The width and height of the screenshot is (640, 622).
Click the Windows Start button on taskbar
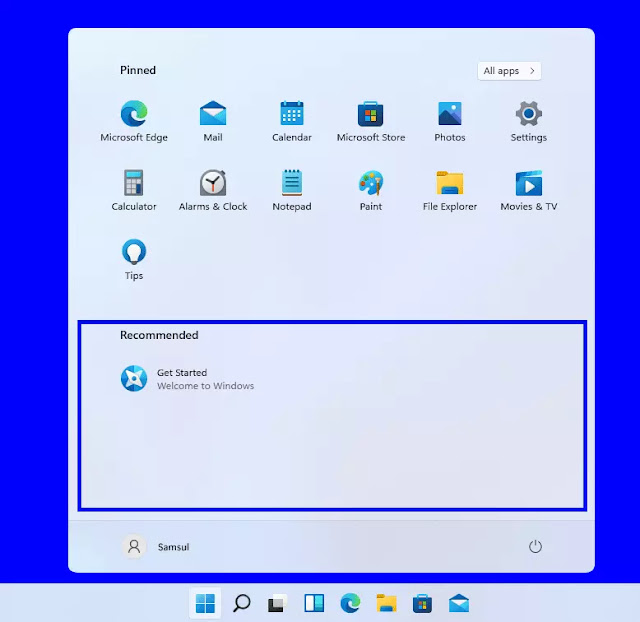click(205, 603)
